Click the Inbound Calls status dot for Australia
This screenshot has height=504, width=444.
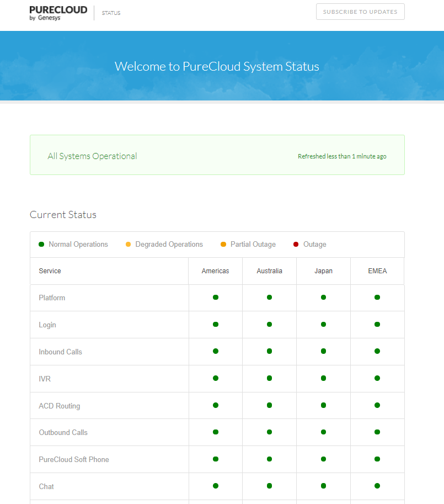tap(269, 351)
